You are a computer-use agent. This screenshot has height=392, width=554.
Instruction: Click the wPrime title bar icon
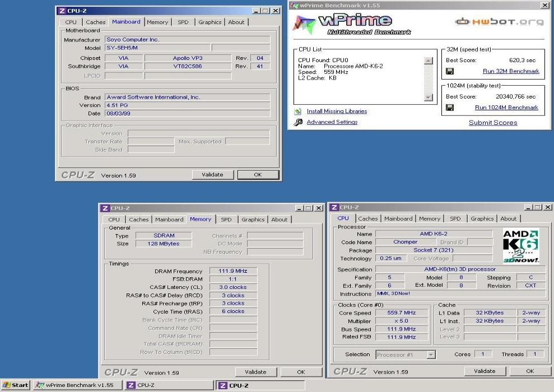click(x=294, y=5)
